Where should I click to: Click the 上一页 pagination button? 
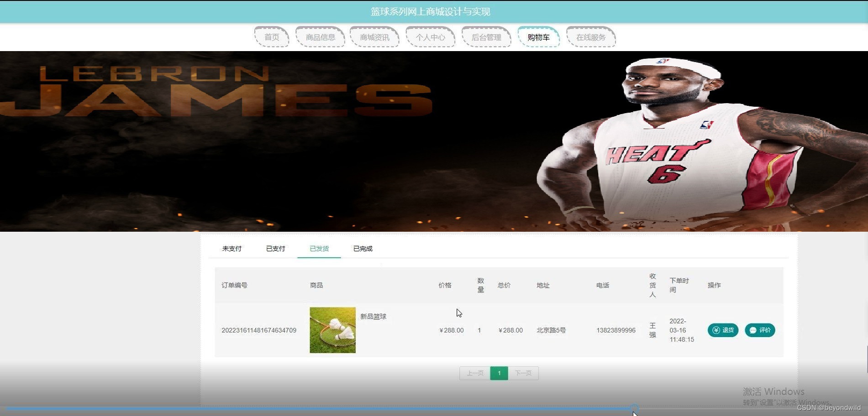coord(475,373)
